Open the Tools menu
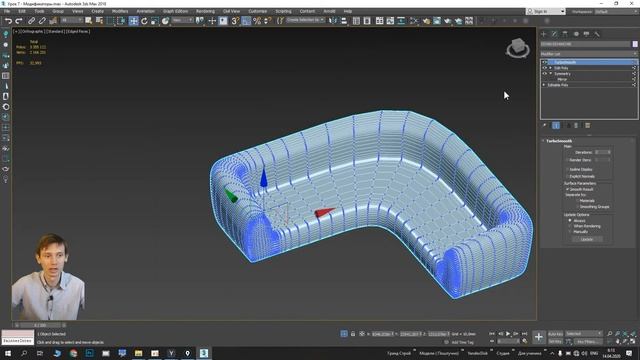The width and height of the screenshot is (640, 360). point(39,11)
